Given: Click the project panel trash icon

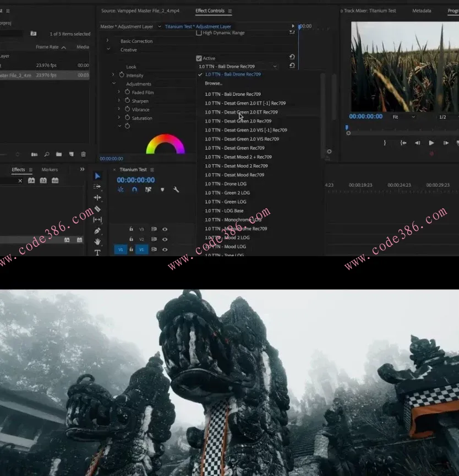Looking at the screenshot, I should tap(83, 154).
